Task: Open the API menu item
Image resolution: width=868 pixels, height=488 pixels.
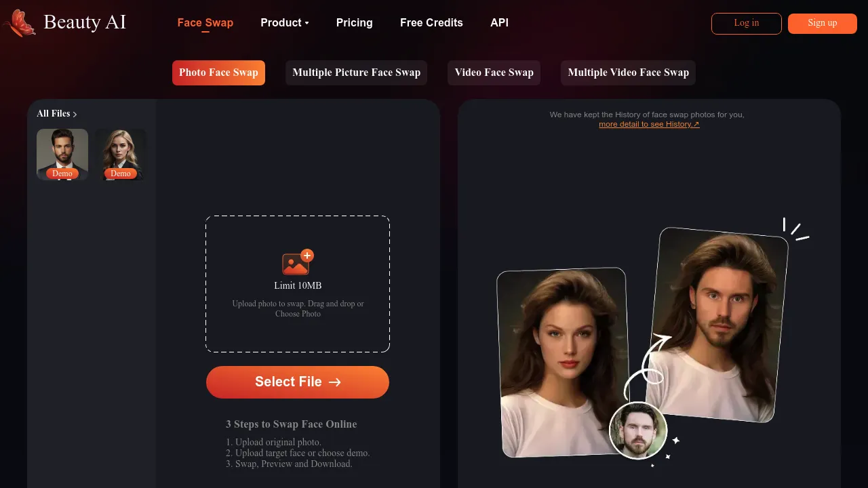Action: pyautogui.click(x=499, y=23)
